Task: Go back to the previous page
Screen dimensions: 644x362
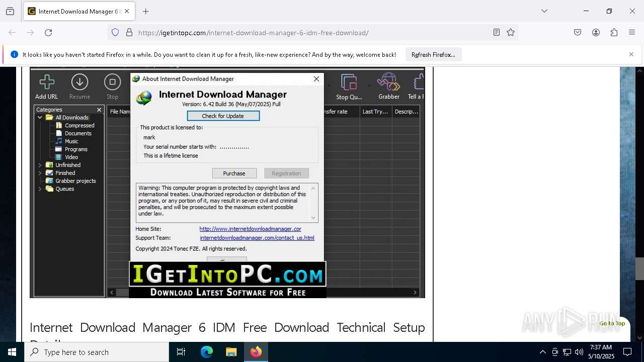Action: point(12,33)
